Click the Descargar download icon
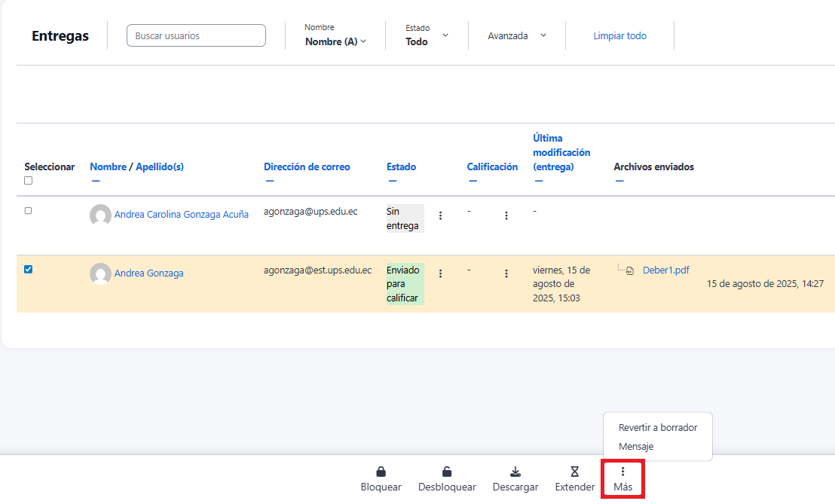835x504 pixels. pyautogui.click(x=515, y=472)
